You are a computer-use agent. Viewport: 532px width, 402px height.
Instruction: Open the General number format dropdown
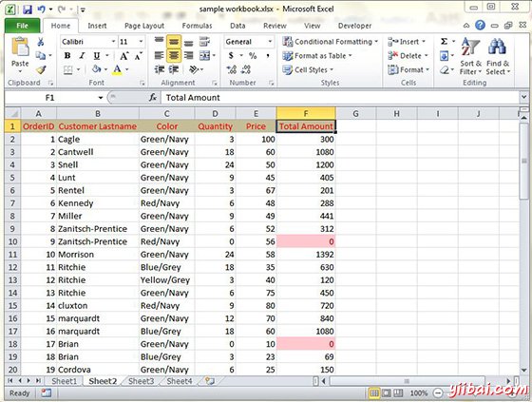click(x=270, y=42)
